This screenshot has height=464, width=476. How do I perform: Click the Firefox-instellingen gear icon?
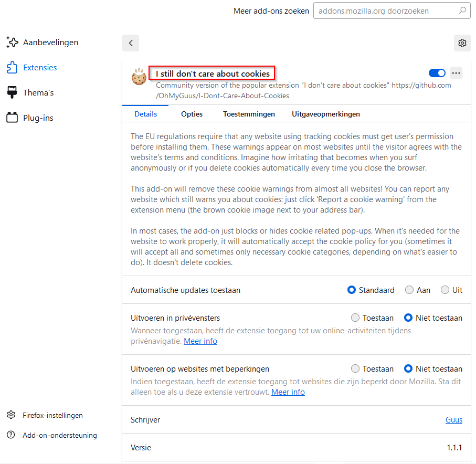(x=11, y=415)
